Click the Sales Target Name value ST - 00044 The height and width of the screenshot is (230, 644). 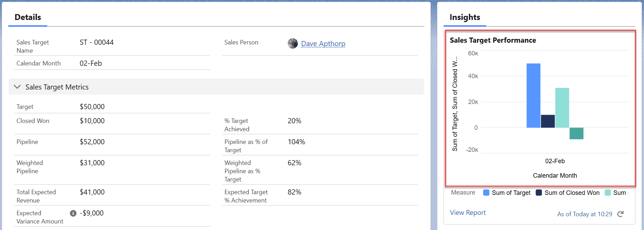click(97, 42)
